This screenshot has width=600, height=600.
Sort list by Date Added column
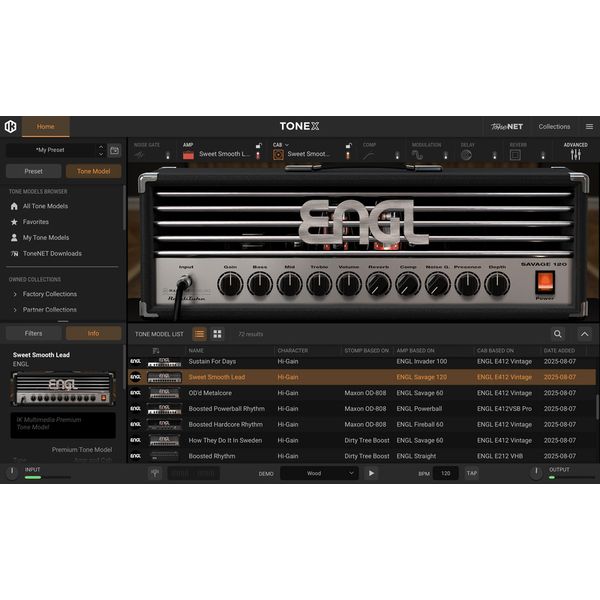tap(559, 351)
